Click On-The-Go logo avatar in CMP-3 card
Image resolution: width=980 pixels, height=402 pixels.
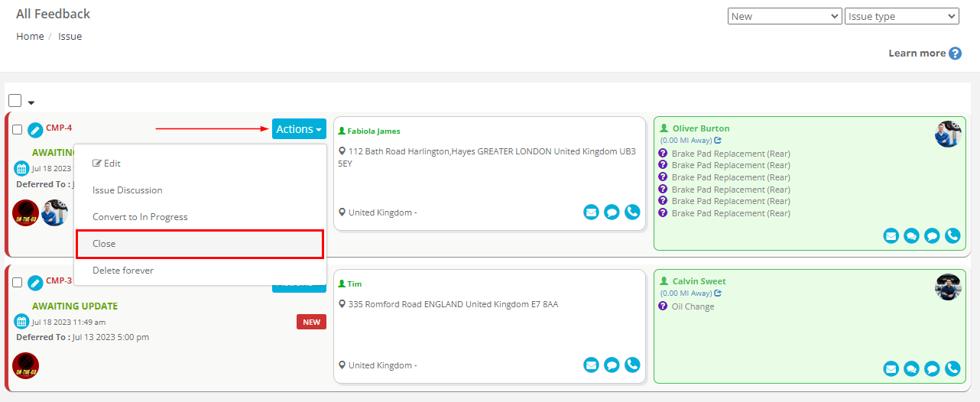[26, 365]
